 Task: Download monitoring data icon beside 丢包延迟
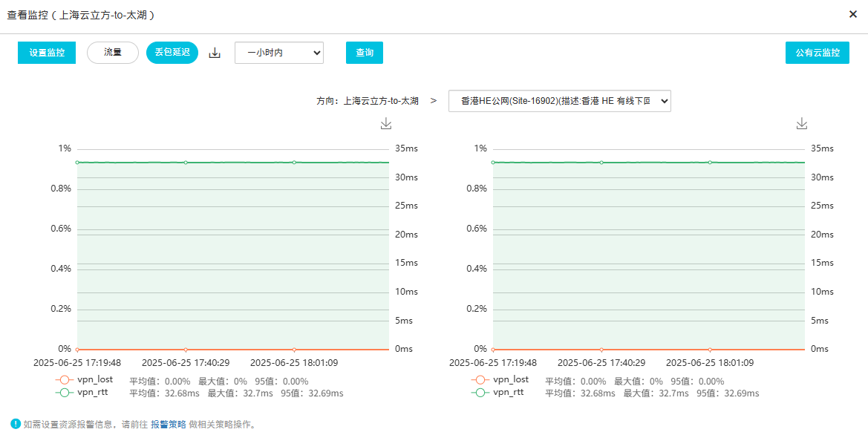point(215,53)
